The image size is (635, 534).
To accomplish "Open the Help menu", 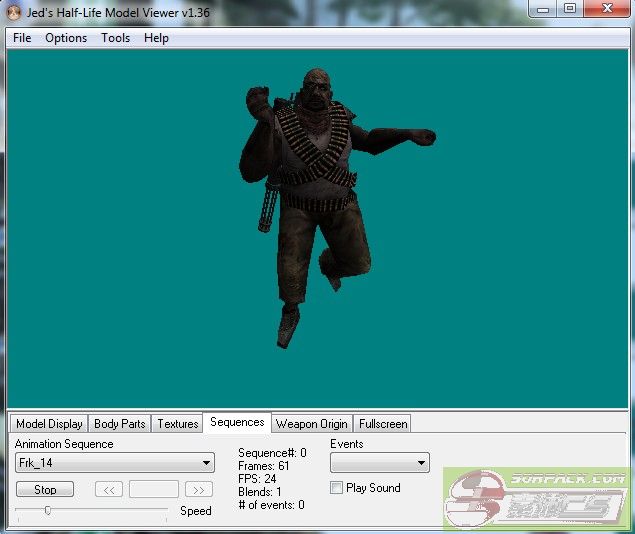I will pyautogui.click(x=156, y=38).
